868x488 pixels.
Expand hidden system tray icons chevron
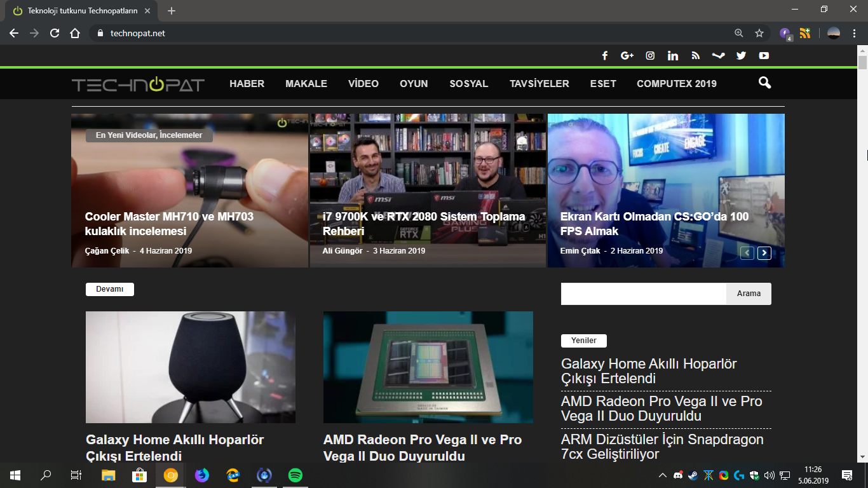(x=663, y=475)
